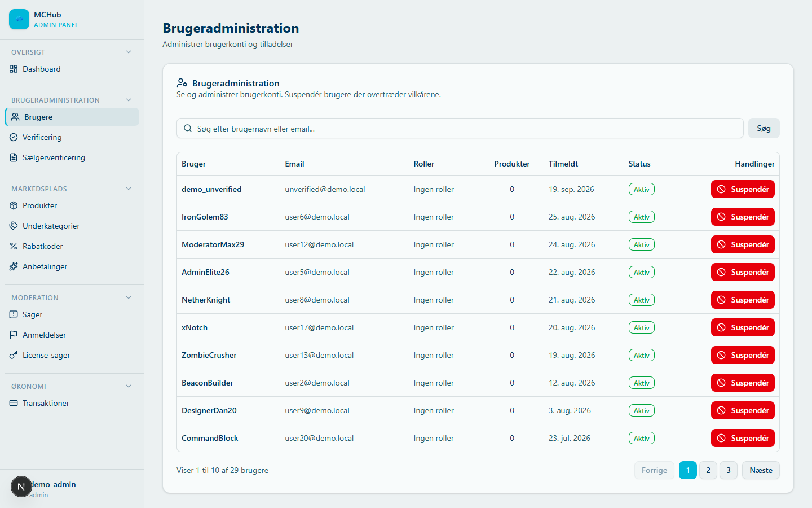Viewport: 812px width, 508px height.
Task: Suspend the demo_unverified user
Action: 743,189
